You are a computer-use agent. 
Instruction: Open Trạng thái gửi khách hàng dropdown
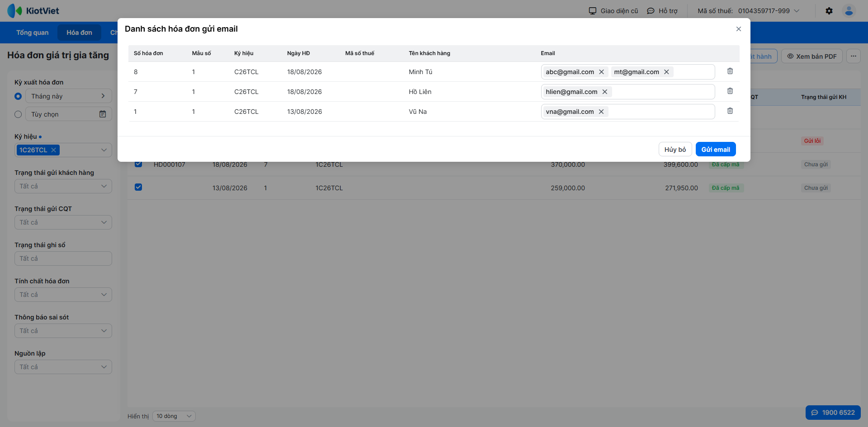pos(63,186)
